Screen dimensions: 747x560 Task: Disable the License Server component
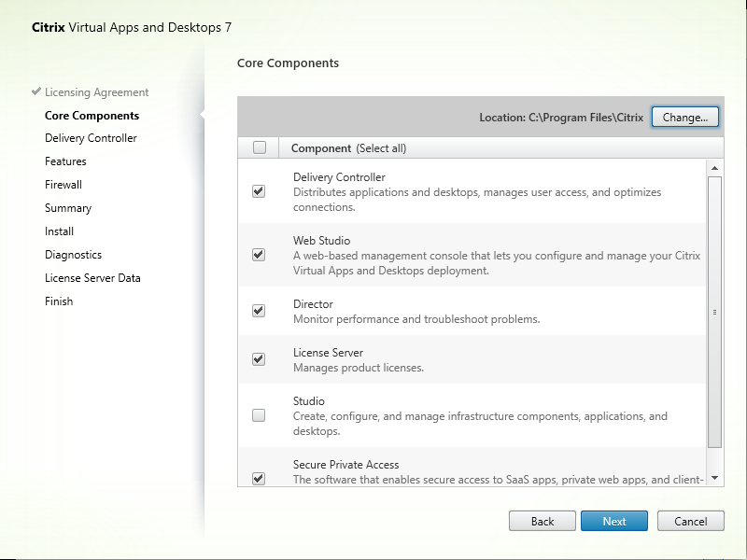coord(259,358)
